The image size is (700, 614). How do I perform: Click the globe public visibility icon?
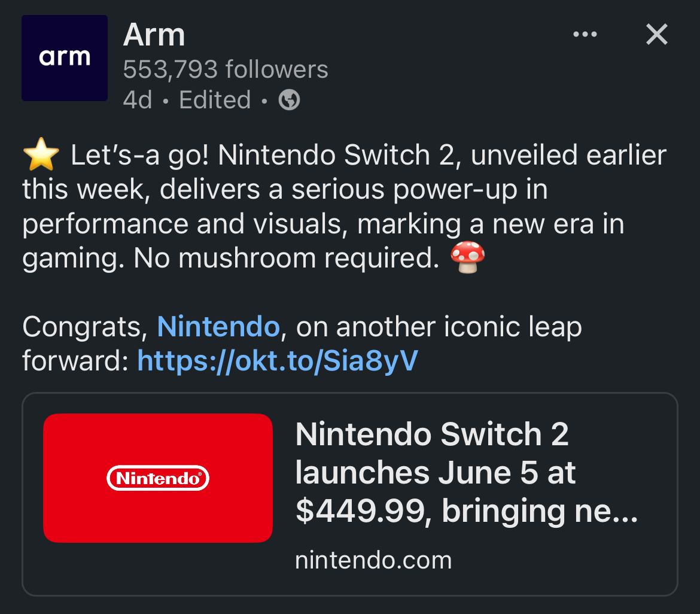pos(290,99)
